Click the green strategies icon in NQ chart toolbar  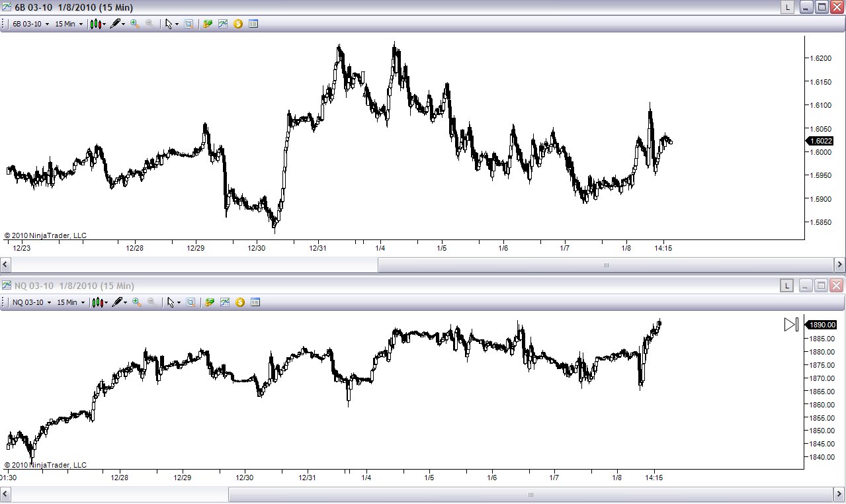point(210,302)
